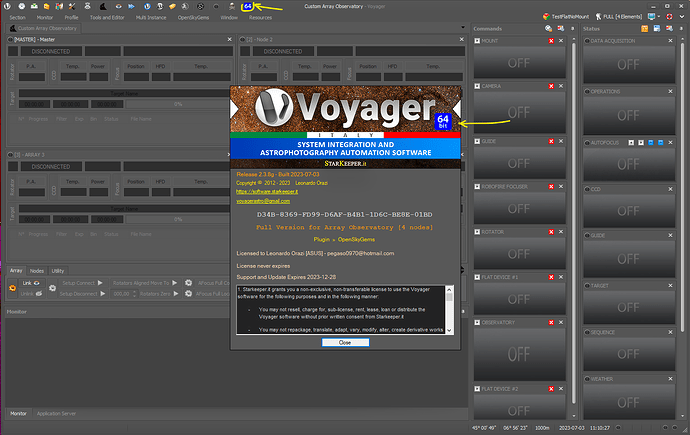The height and width of the screenshot is (435, 690).
Task: Click the Voyager logo icon in top toolbar
Action: (x=7, y=6)
